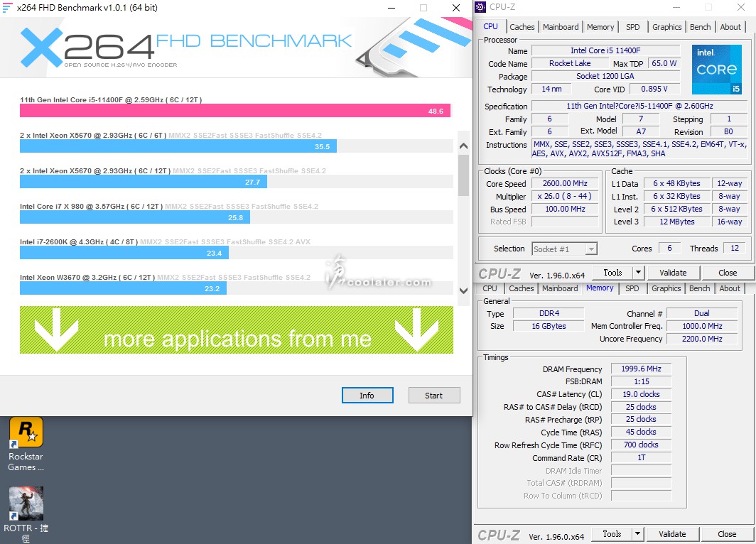Click the Xeon X5670 12T 27.7 result bar
Viewport: 756px width, 544px height.
coord(144,182)
